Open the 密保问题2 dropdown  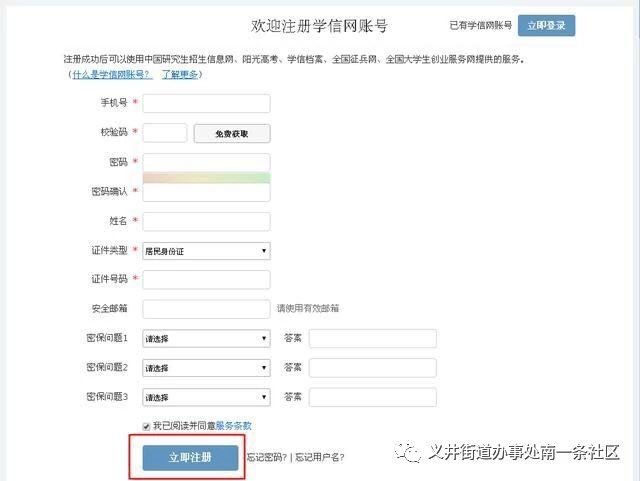pos(206,368)
